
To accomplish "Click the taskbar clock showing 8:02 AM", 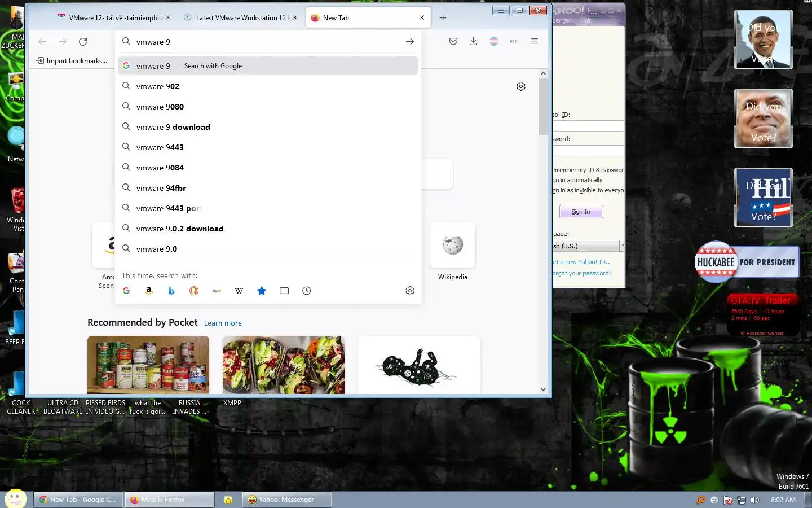I will (783, 500).
